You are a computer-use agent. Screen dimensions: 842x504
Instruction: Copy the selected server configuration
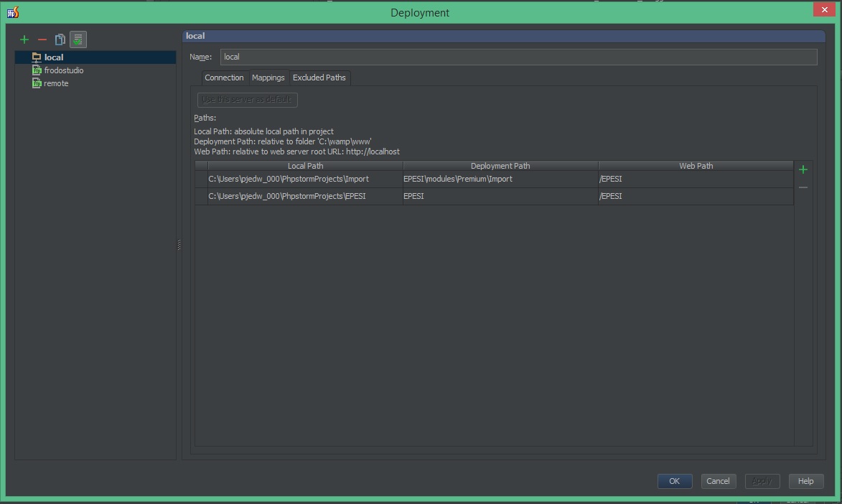click(x=60, y=39)
